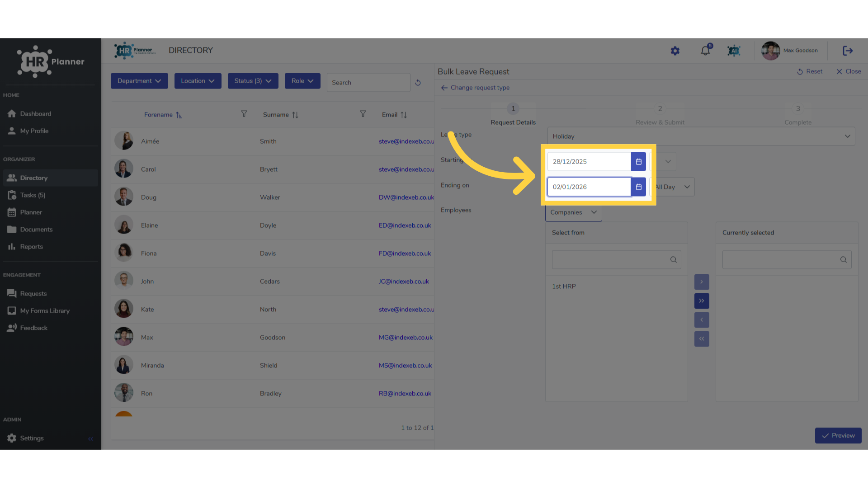Expand the Location filter
The width and height of the screenshot is (868, 488).
click(x=198, y=81)
